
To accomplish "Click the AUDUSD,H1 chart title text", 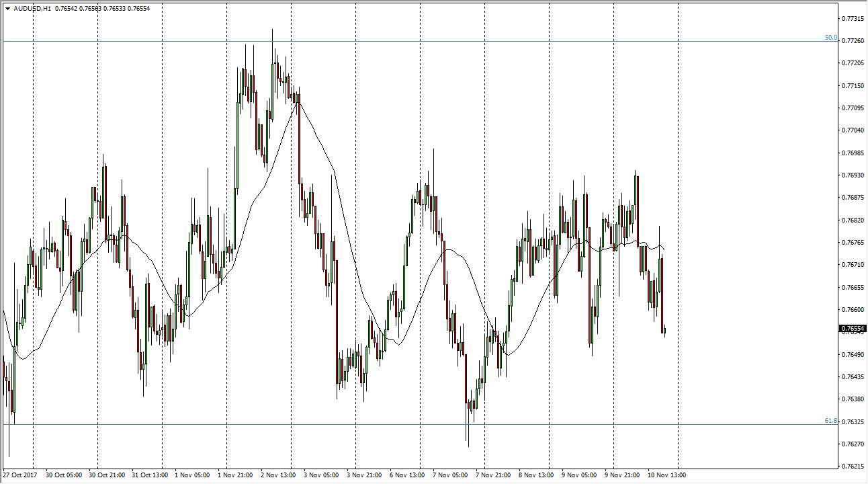I will click(x=31, y=9).
